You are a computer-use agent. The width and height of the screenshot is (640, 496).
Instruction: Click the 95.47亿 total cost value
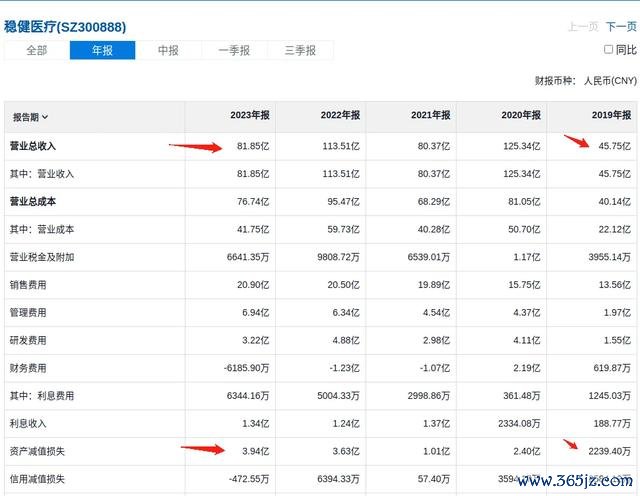tap(343, 202)
